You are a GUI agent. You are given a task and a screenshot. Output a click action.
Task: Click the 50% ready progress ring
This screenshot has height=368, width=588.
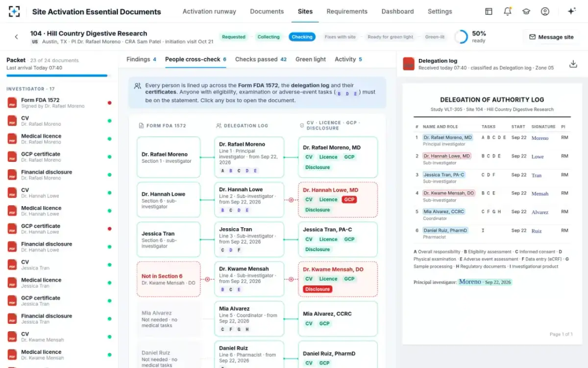461,37
